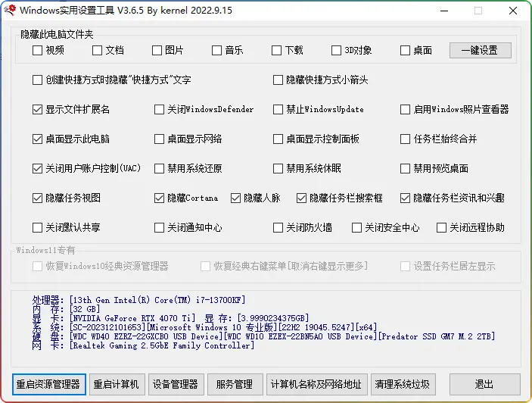The image size is (532, 403).
Task: Click 重启资源管理器 button
Action: pos(49,384)
